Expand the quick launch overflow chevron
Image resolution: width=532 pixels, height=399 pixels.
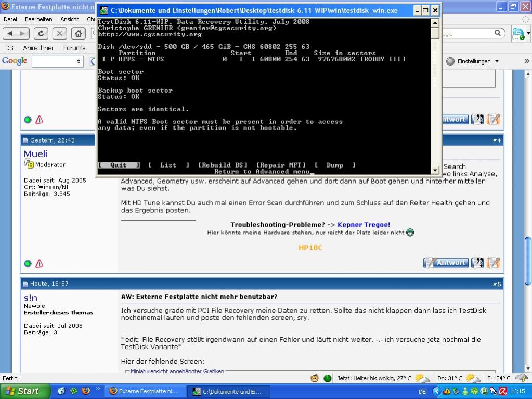click(x=98, y=389)
